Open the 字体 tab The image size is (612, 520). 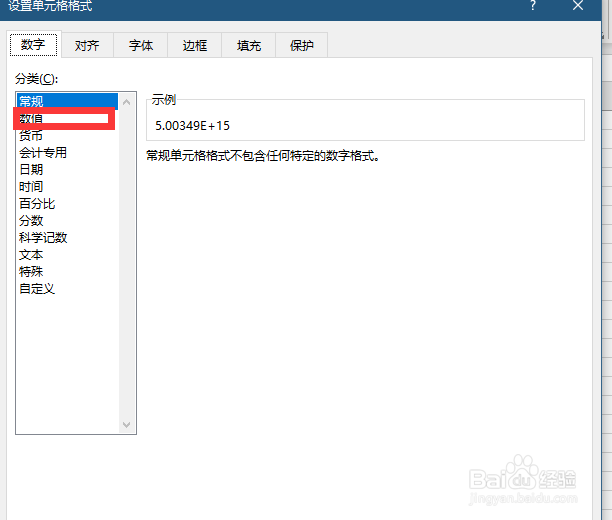point(141,46)
